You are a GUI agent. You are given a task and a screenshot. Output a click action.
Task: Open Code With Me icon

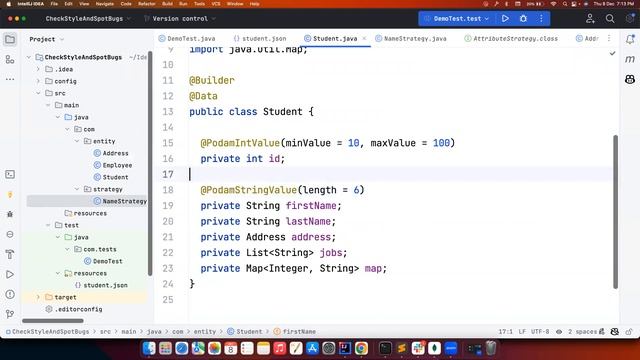(590, 19)
